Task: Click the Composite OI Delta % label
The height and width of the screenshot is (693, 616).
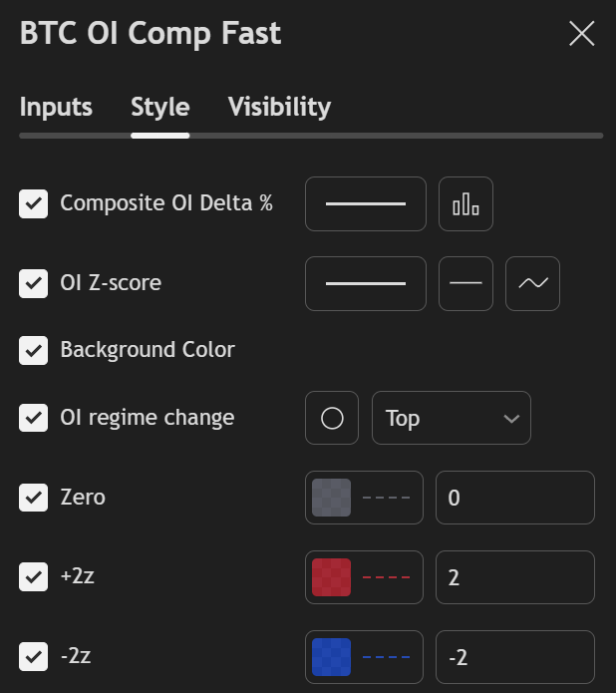Action: click(166, 203)
